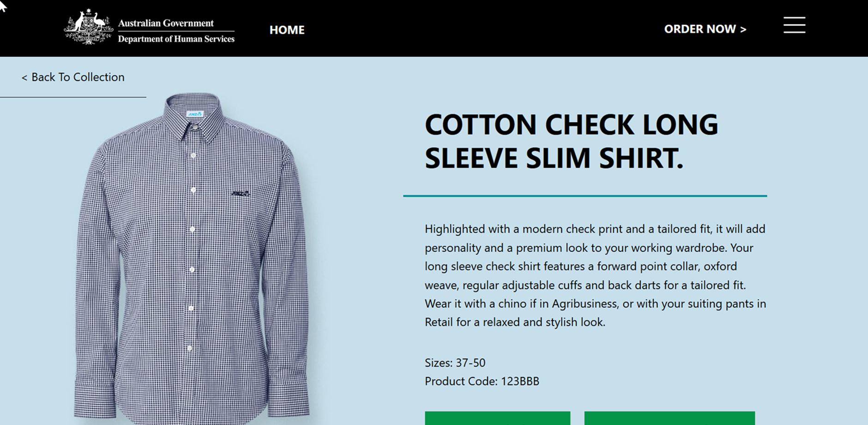Click the teal divider line under the title
Image resolution: width=868 pixels, height=425 pixels.
point(585,196)
